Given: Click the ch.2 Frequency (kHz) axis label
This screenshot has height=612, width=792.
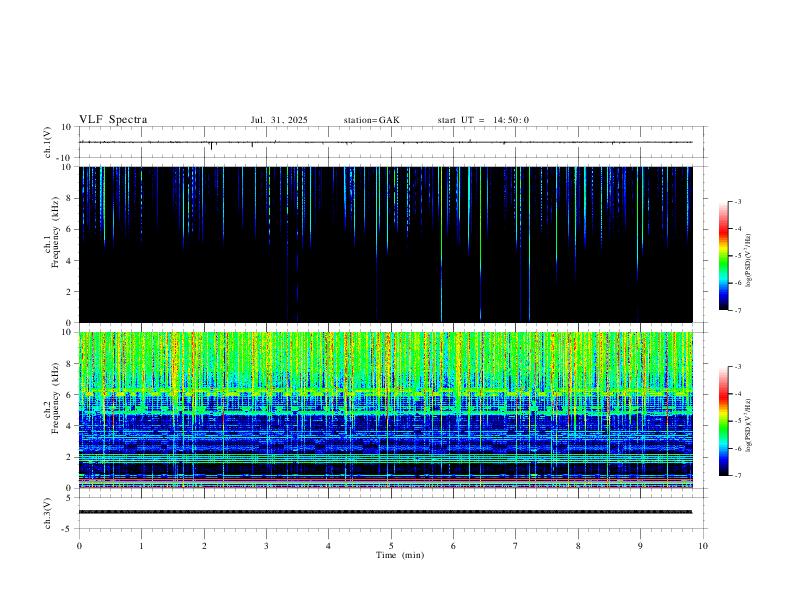Looking at the screenshot, I should (x=52, y=397).
